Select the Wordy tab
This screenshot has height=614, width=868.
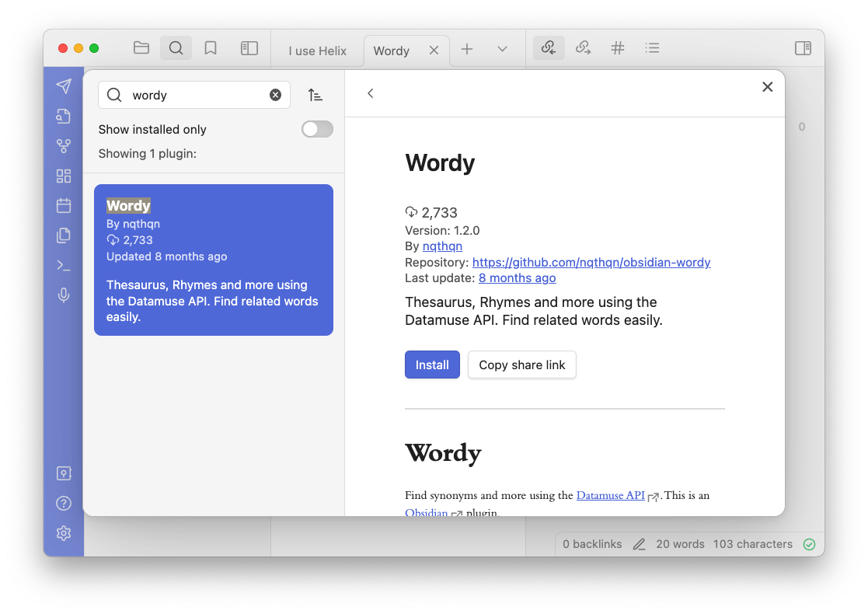pyautogui.click(x=392, y=51)
